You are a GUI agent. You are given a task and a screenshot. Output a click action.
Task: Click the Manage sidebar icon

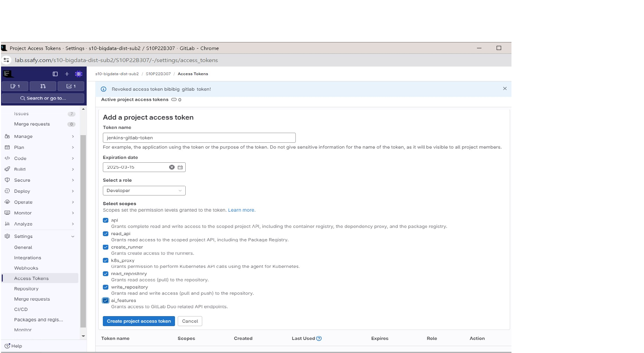coord(7,137)
